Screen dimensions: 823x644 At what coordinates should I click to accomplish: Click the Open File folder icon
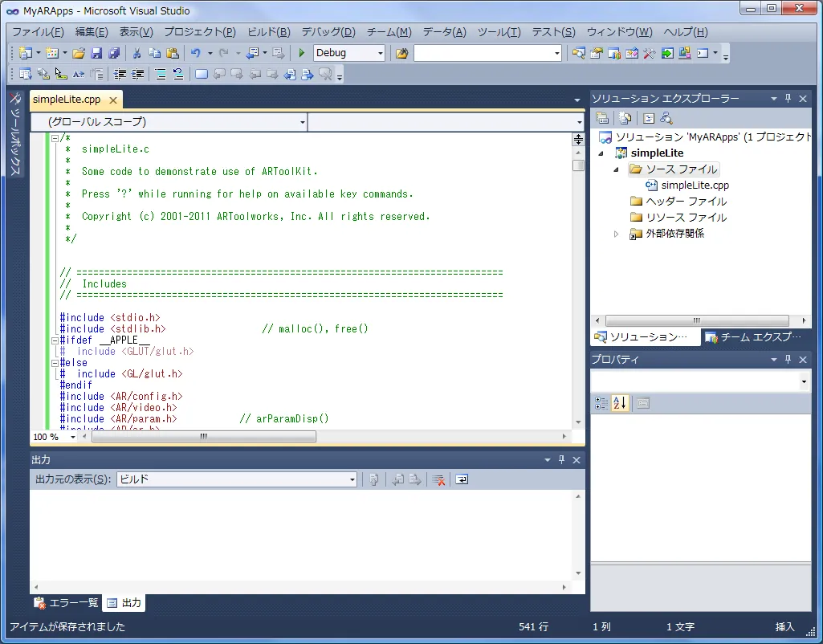tap(79, 53)
